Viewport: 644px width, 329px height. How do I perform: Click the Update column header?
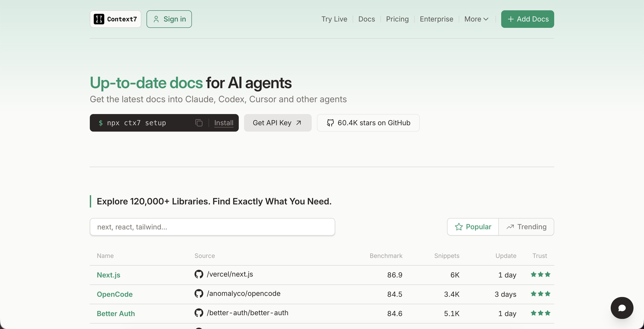(x=506, y=256)
